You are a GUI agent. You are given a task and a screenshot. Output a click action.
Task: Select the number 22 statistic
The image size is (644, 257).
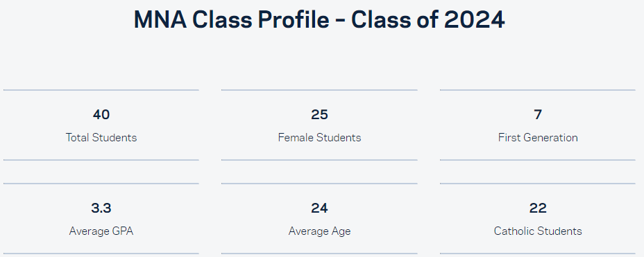click(x=538, y=209)
